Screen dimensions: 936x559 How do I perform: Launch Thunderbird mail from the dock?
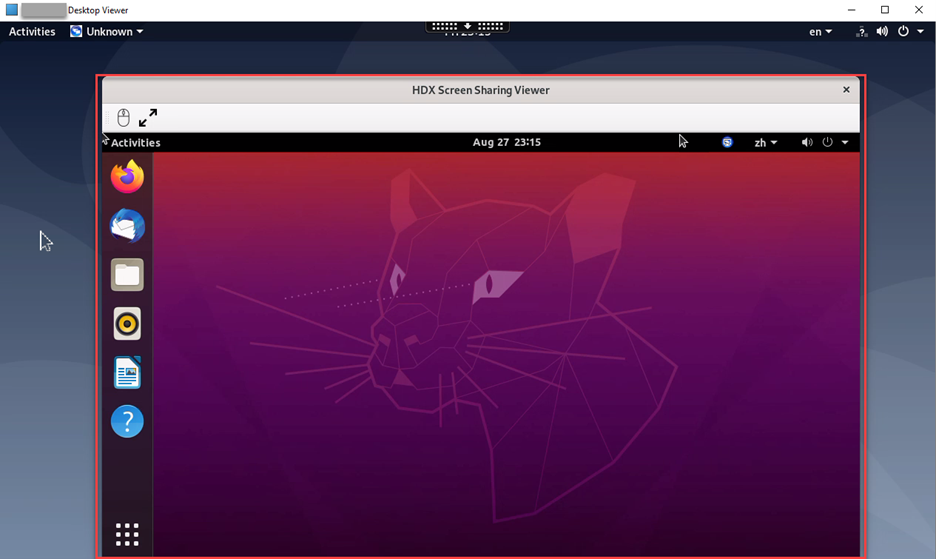point(127,226)
